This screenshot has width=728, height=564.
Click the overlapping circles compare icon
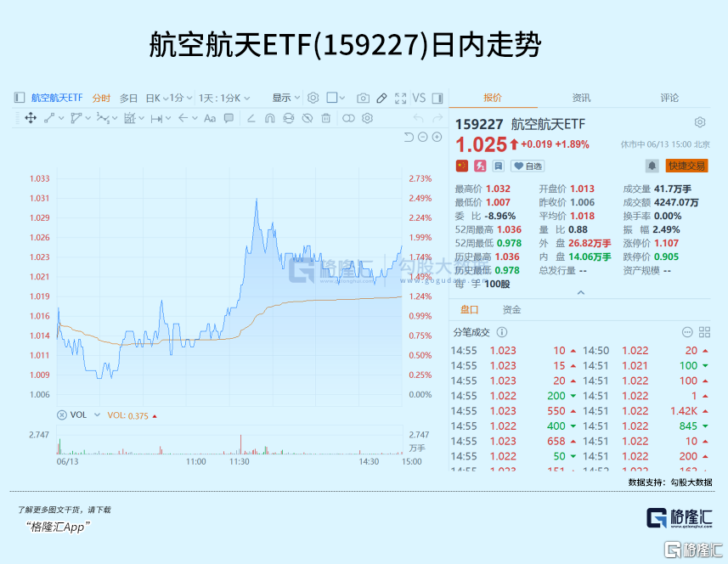(x=348, y=118)
